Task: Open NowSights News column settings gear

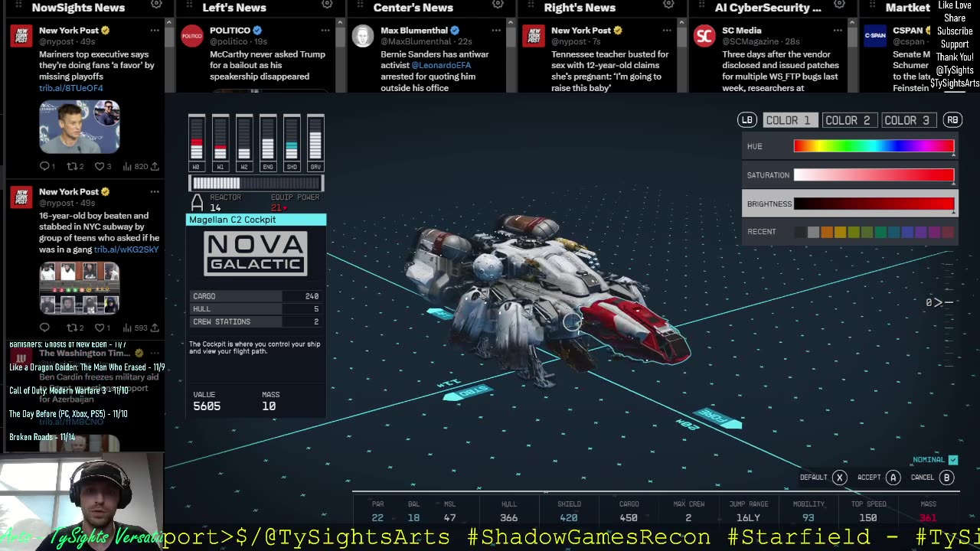Action: coord(156,4)
